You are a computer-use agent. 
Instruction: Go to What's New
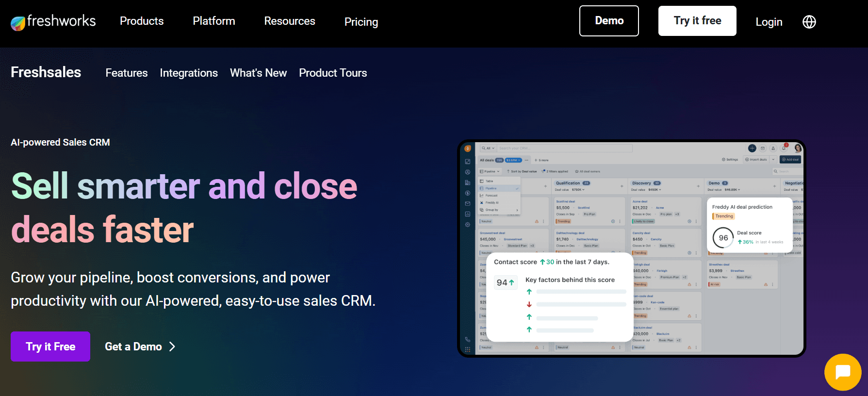point(258,73)
